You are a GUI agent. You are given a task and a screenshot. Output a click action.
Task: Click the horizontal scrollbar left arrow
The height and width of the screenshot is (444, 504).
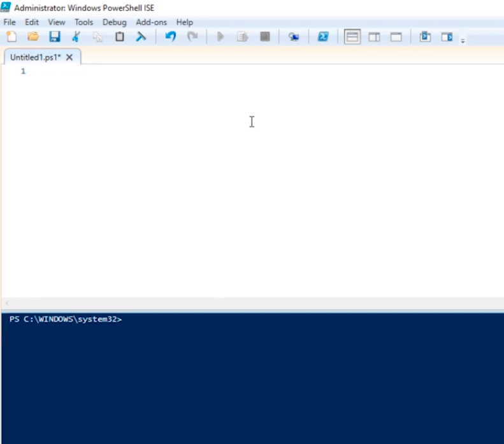click(7, 303)
